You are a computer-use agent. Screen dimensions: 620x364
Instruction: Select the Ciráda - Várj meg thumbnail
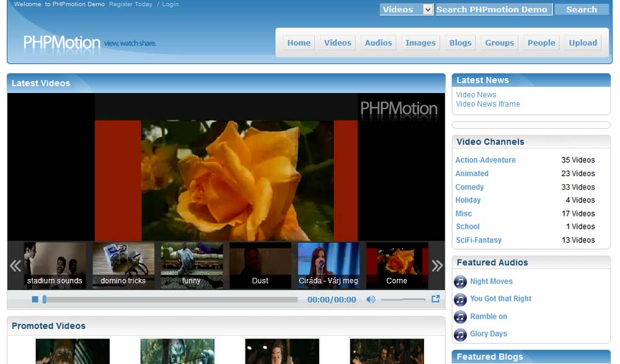pyautogui.click(x=329, y=265)
